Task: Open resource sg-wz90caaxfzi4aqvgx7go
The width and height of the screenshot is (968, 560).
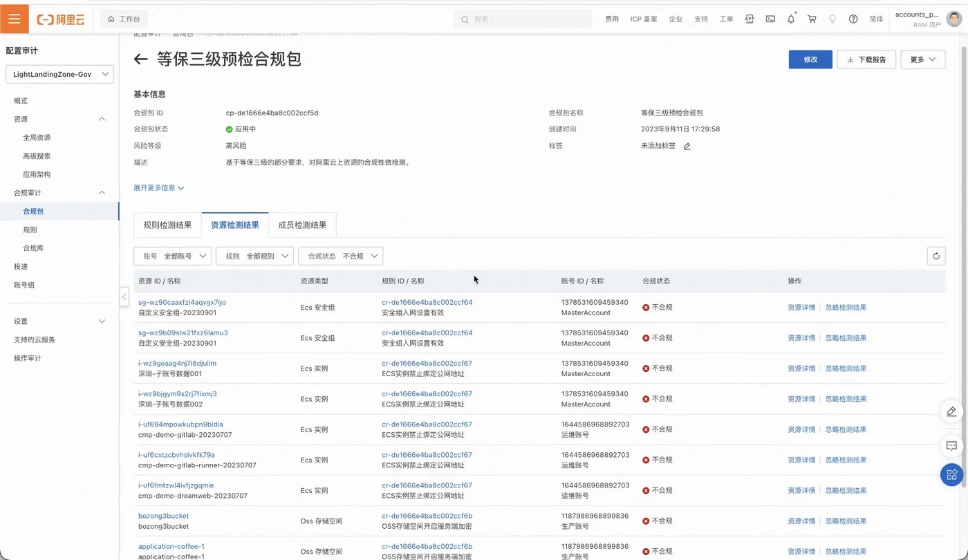Action: pos(182,302)
